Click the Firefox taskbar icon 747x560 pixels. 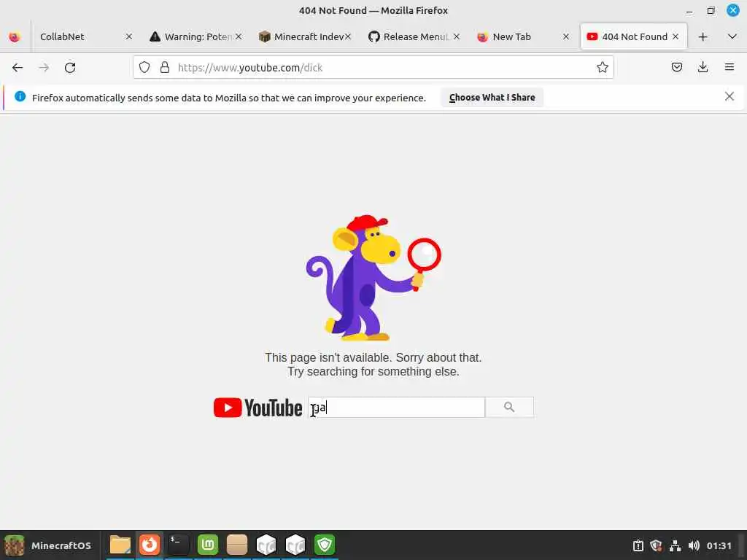[150, 545]
